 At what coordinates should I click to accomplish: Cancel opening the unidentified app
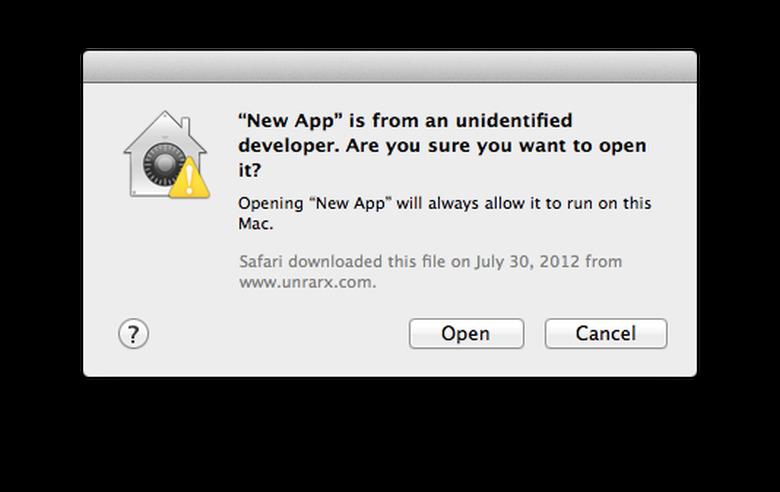605,333
